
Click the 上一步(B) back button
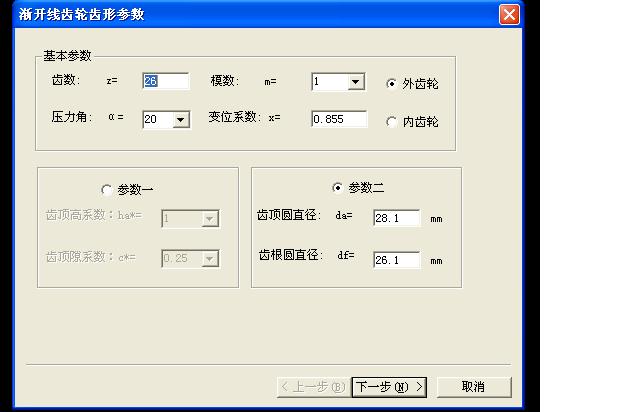(x=313, y=386)
